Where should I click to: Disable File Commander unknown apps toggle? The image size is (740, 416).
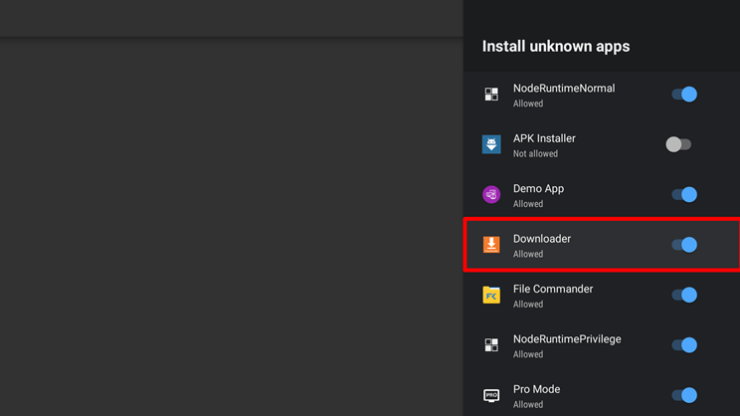click(x=684, y=295)
